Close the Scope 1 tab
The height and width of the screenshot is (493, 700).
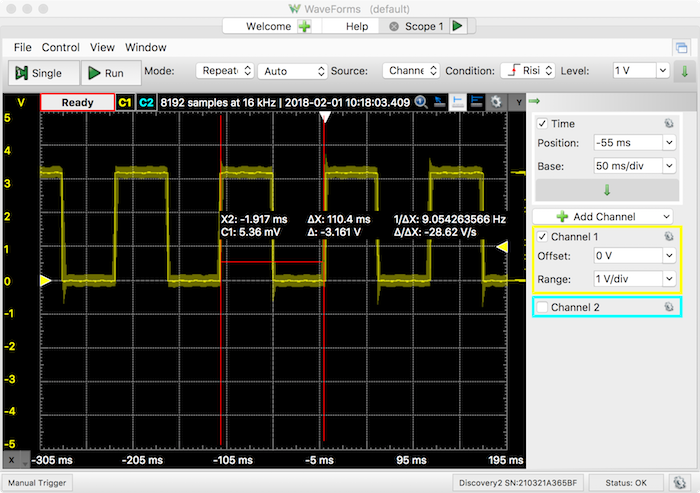(x=394, y=26)
